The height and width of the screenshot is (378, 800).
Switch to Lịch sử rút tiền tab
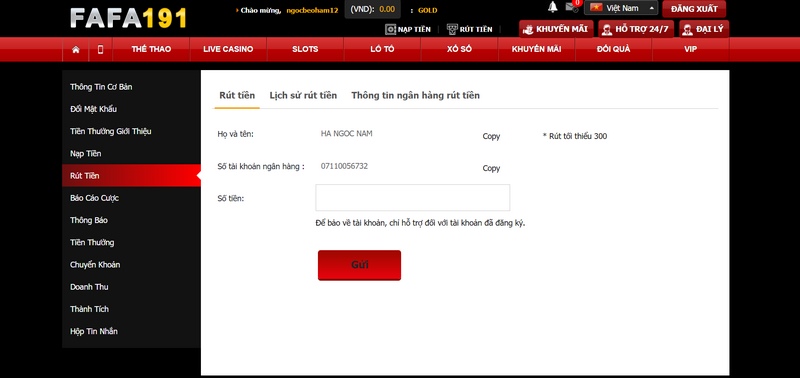pyautogui.click(x=303, y=95)
